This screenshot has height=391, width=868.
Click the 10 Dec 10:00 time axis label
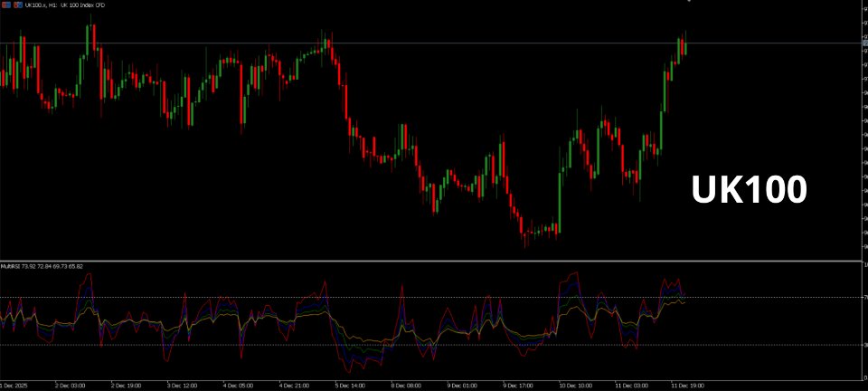click(576, 385)
